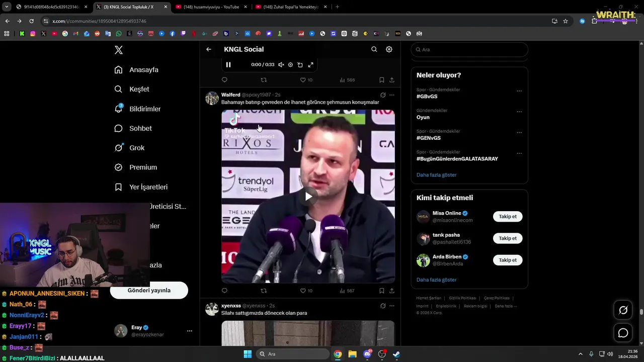Show hidden system tray icons
644x362 pixels.
[580, 354]
